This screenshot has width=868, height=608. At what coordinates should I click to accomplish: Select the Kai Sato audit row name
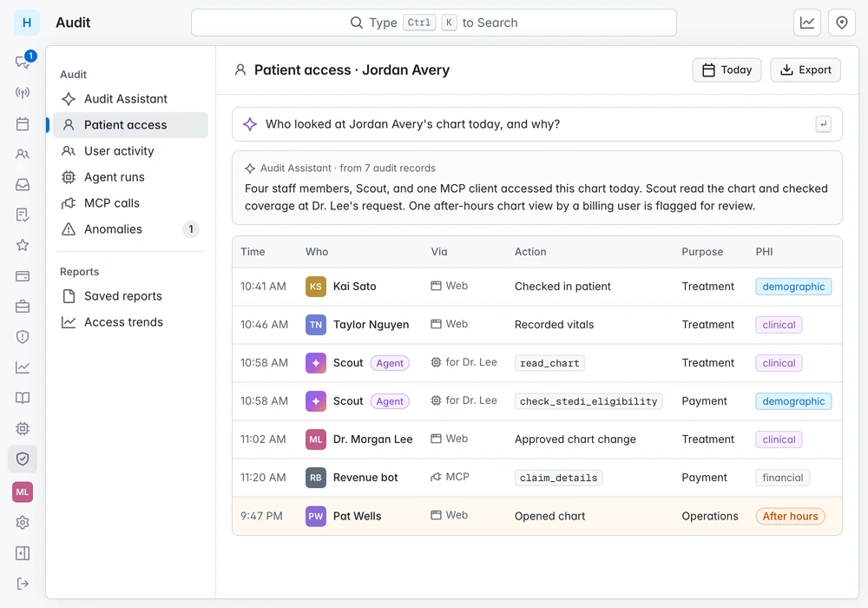355,287
